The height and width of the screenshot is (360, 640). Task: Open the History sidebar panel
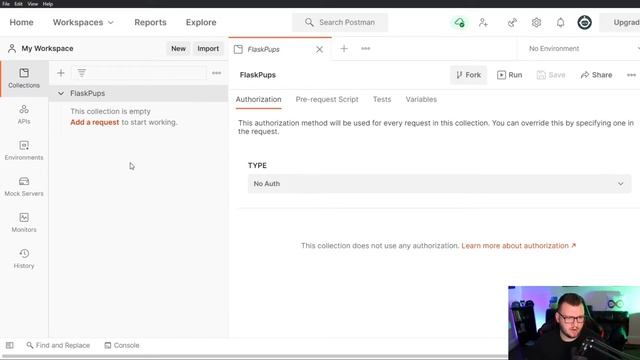tap(24, 259)
